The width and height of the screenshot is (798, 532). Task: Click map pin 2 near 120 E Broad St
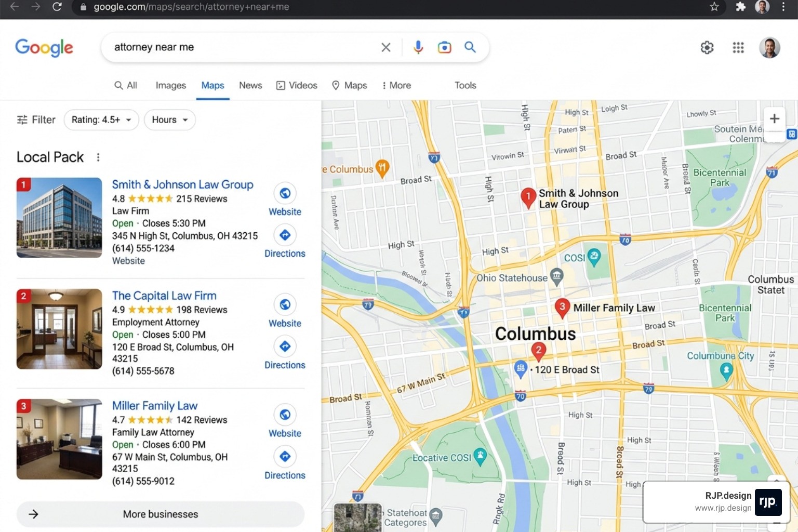pyautogui.click(x=538, y=352)
